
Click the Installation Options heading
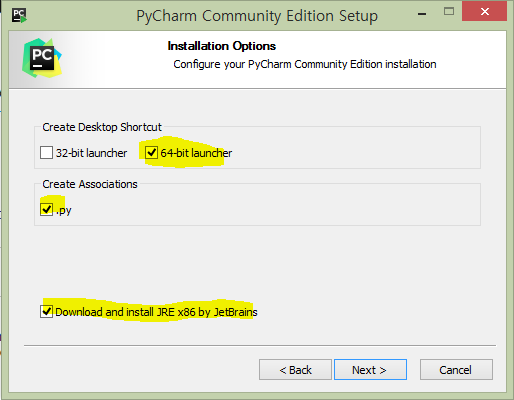point(222,46)
